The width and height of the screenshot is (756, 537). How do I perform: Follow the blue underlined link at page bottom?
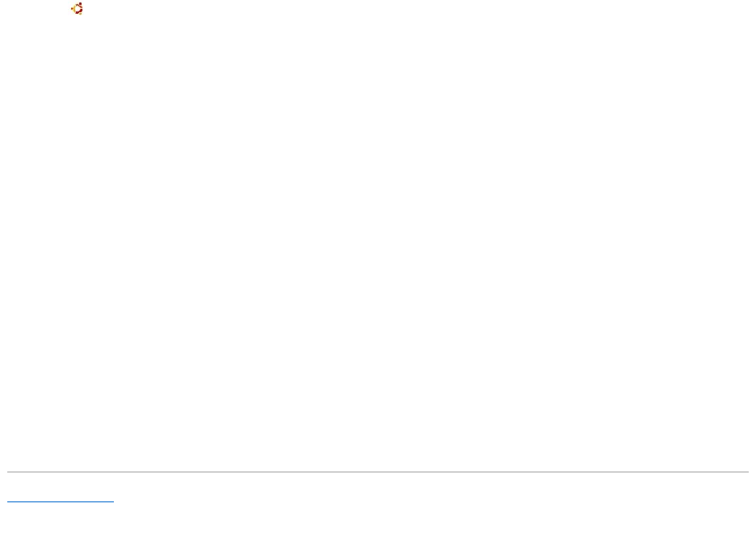(61, 501)
